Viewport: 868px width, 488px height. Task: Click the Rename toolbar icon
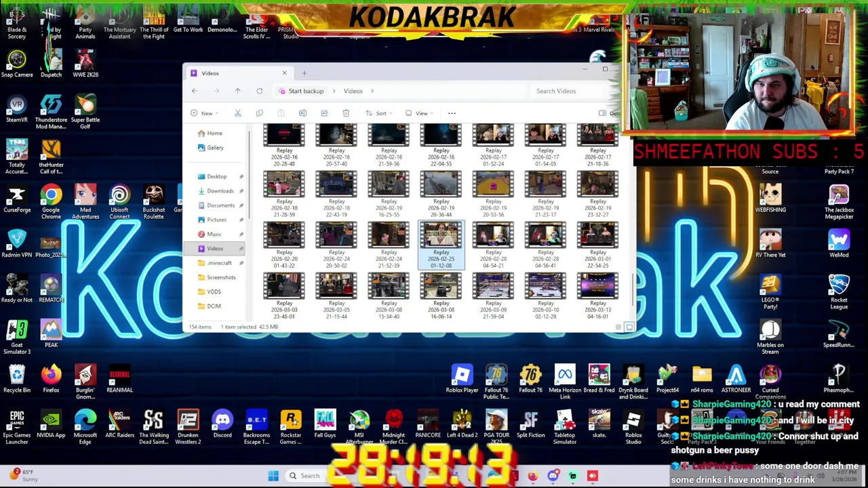pyautogui.click(x=302, y=113)
